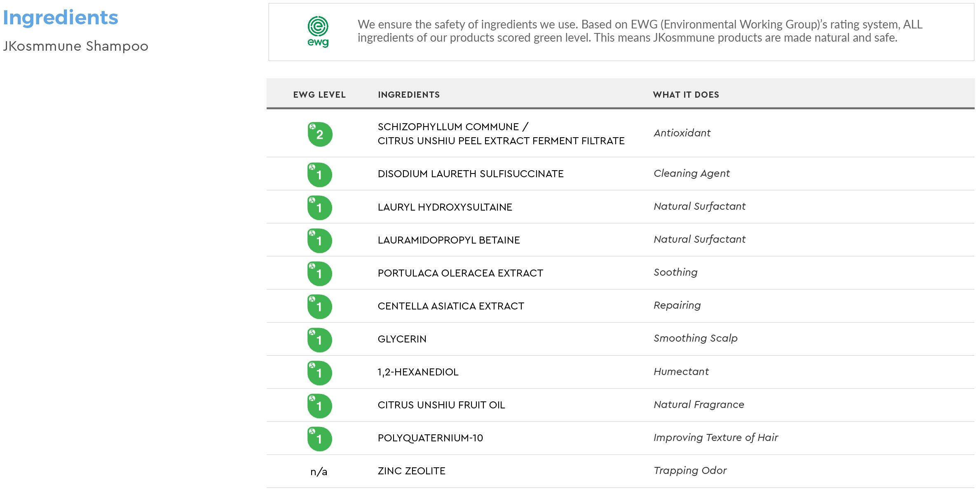Click Natural Surfactant for Lauramidopropyl Betaine
The height and width of the screenshot is (490, 980).
pos(699,239)
